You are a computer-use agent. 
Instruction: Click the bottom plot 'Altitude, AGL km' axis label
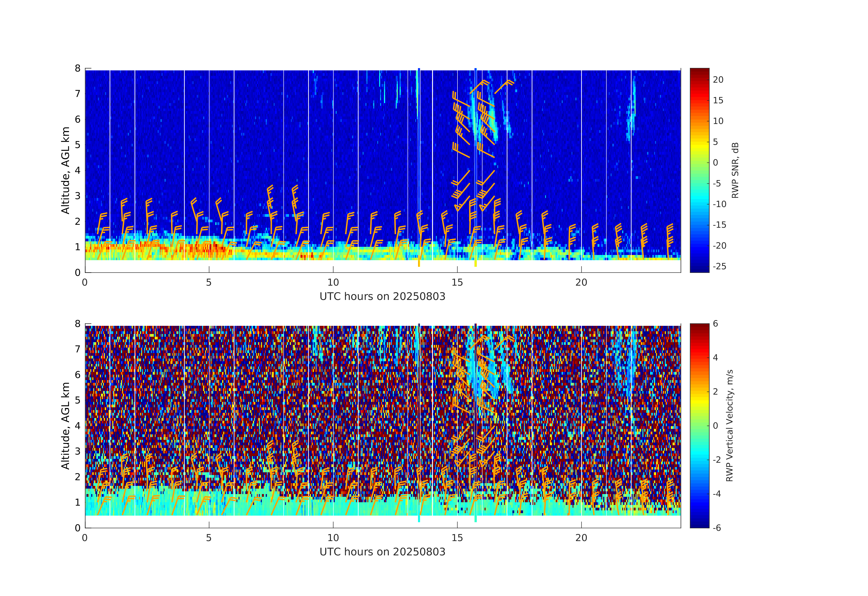(x=65, y=426)
